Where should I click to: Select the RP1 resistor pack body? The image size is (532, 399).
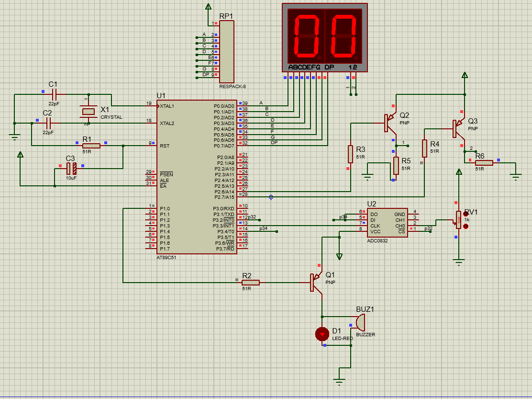227,52
